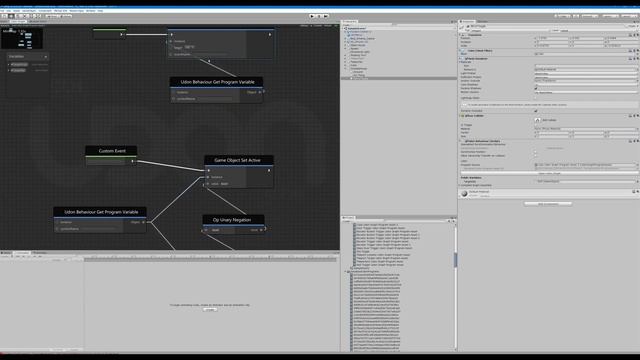This screenshot has width=640, height=360.
Task: Expand the first variable in Variables panel
Action: pos(9,64)
